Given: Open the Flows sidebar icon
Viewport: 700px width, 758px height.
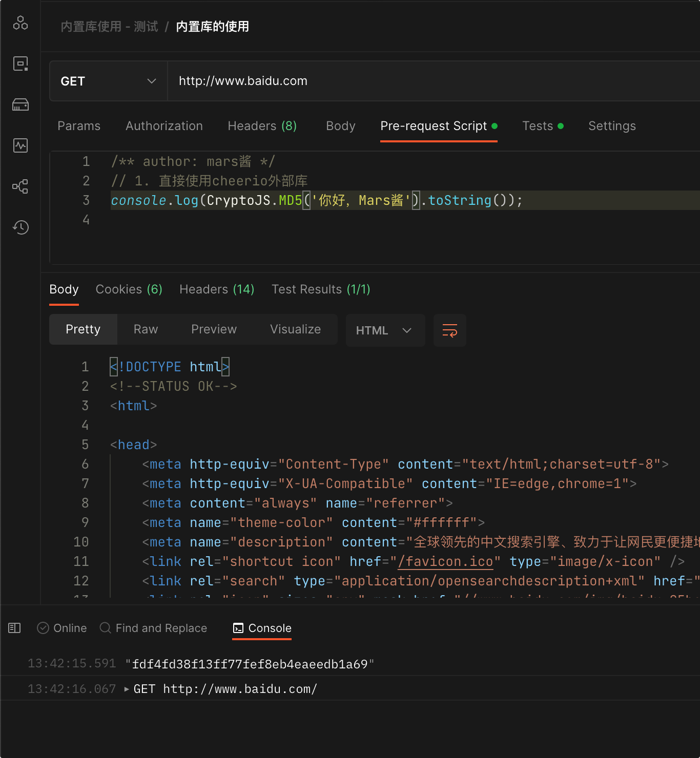Looking at the screenshot, I should (20, 186).
